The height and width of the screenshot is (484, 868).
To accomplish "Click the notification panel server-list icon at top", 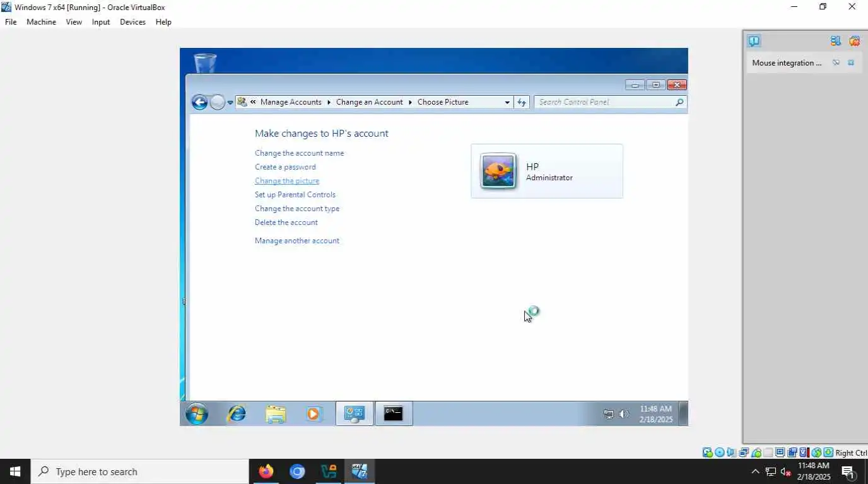I will (x=836, y=41).
